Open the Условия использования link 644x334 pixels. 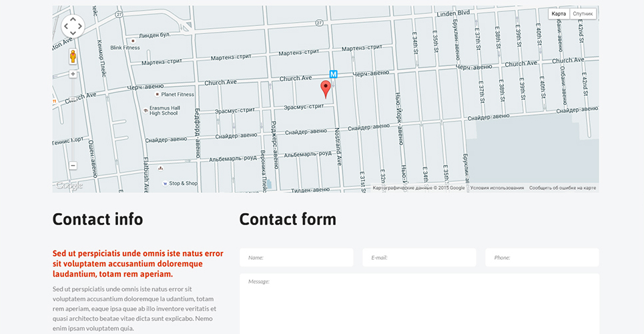[497, 188]
